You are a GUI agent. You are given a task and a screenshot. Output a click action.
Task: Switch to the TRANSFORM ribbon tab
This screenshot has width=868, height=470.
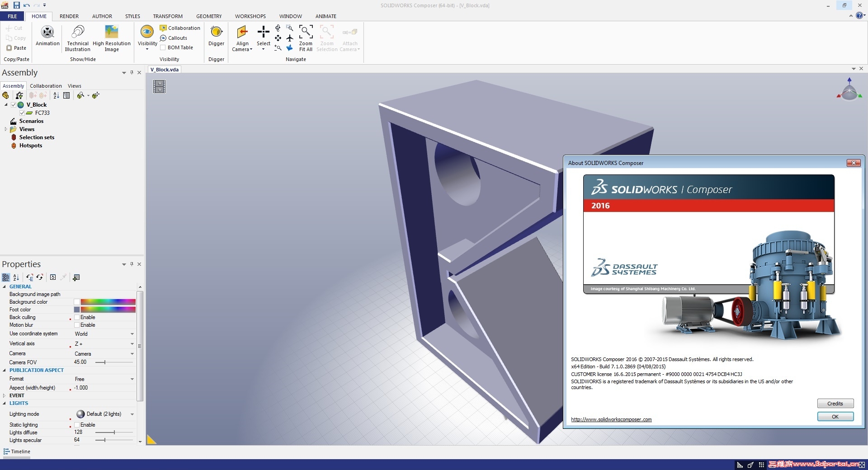point(168,16)
